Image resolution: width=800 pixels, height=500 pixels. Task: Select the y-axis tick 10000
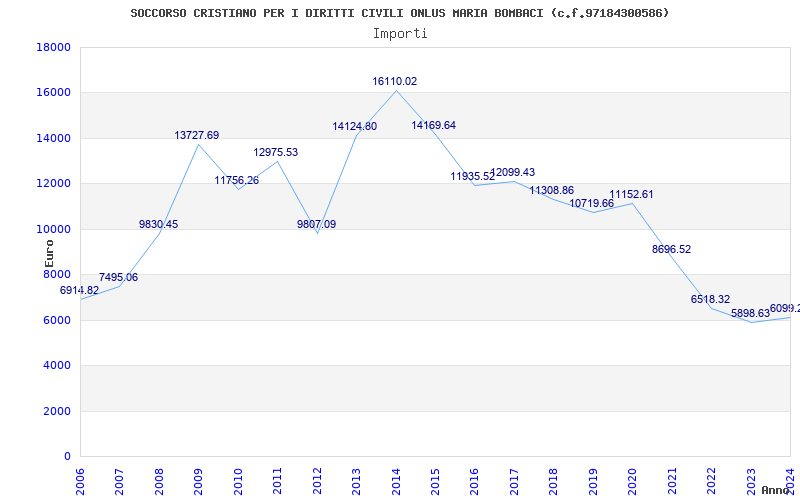54,230
